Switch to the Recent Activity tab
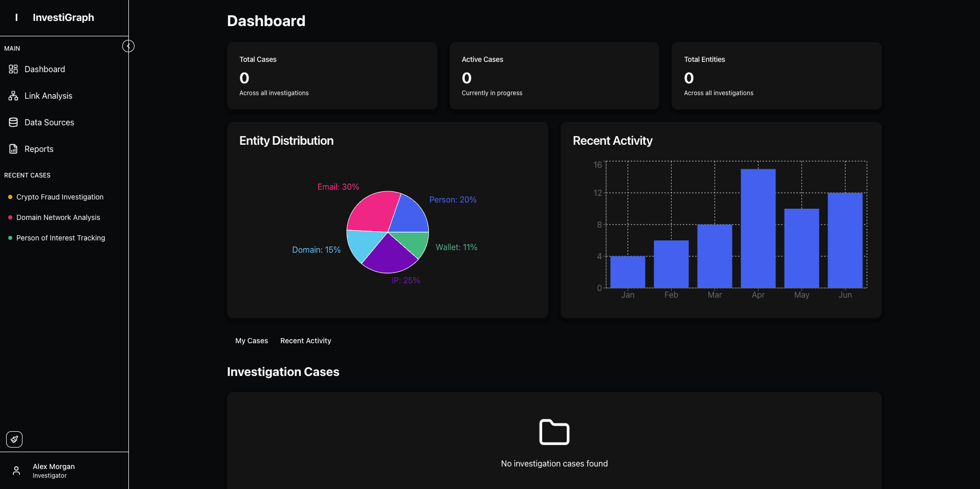 click(306, 341)
